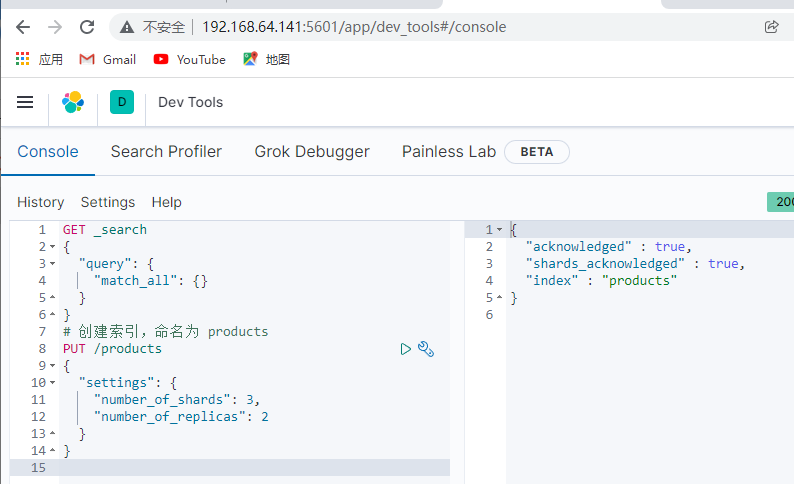794x484 pixels.
Task: Open the Painless Lab tab
Action: tap(449, 152)
